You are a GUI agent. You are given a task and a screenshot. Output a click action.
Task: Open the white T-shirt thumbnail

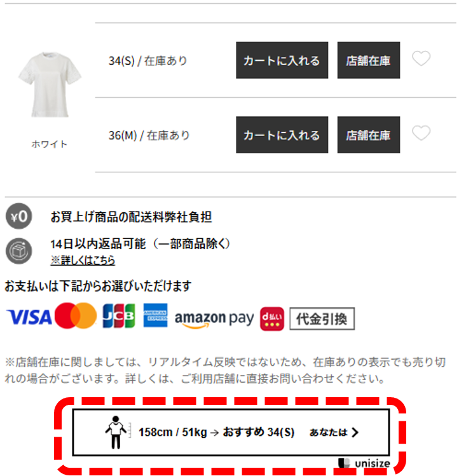(x=50, y=85)
